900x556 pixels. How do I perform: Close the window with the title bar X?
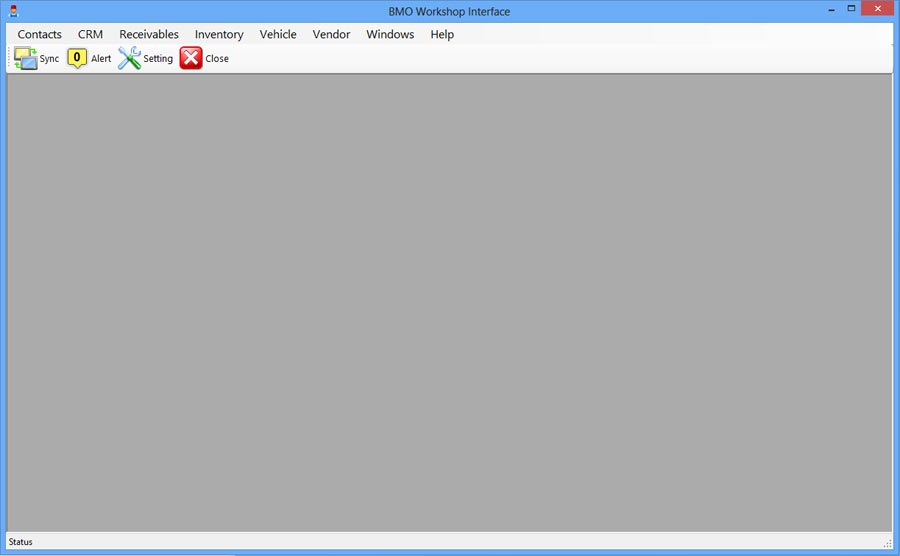coord(878,9)
